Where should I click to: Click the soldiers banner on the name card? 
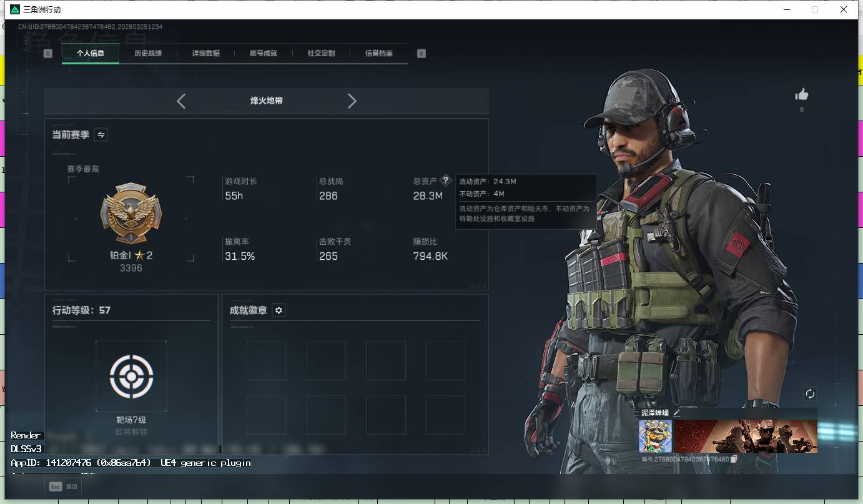pyautogui.click(x=746, y=436)
